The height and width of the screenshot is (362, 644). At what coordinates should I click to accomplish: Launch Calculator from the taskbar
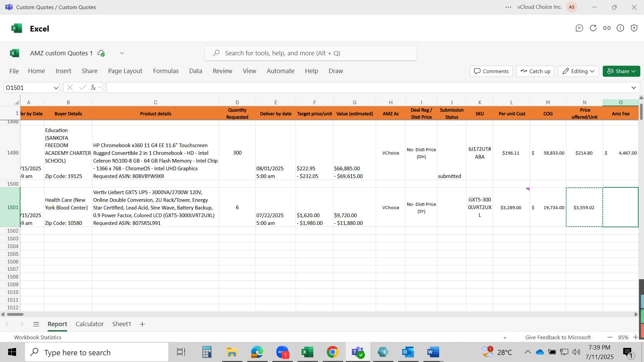coord(207,352)
